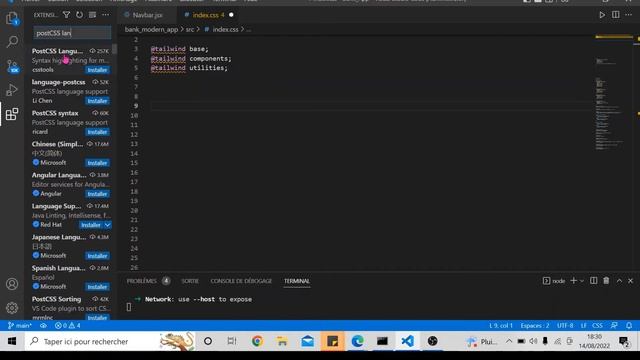The image size is (640, 360).
Task: Click the extensions search input field
Action: click(x=72, y=33)
